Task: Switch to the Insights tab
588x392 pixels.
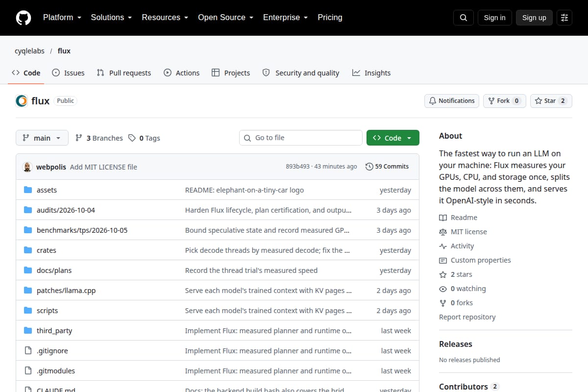Action: (371, 73)
